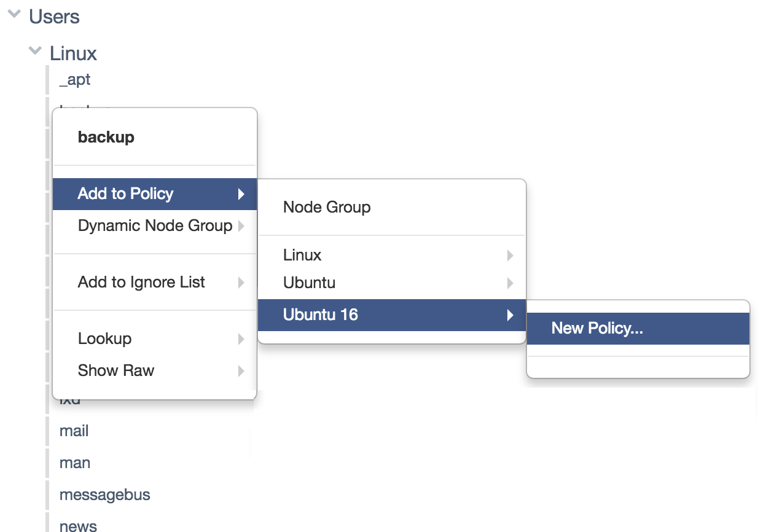Open the Show Raw submenu arrow
The image size is (758, 532).
coord(241,371)
